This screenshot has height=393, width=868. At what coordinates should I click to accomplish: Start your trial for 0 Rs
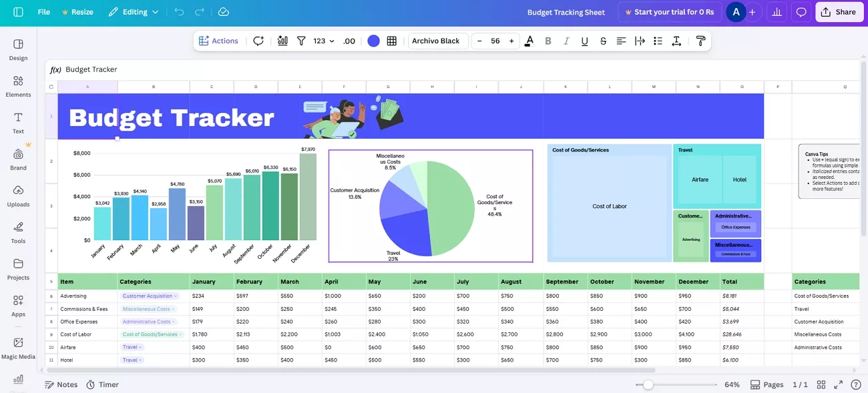(669, 11)
